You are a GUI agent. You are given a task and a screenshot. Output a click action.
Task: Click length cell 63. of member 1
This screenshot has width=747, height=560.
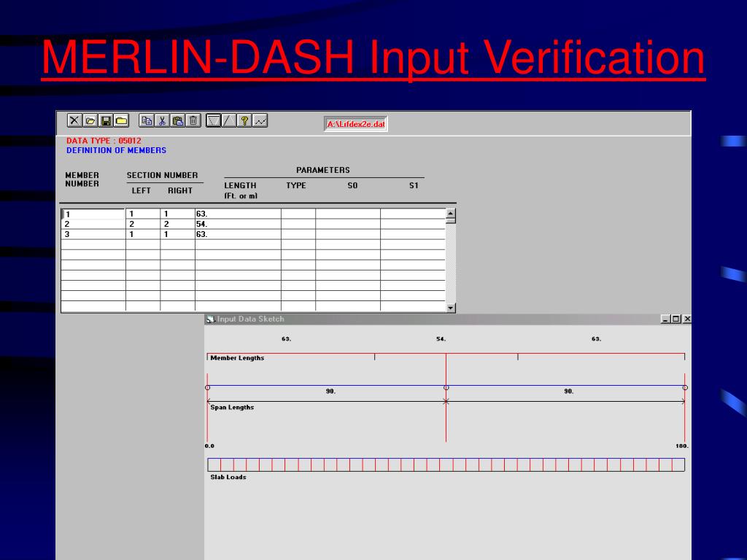pos(238,214)
